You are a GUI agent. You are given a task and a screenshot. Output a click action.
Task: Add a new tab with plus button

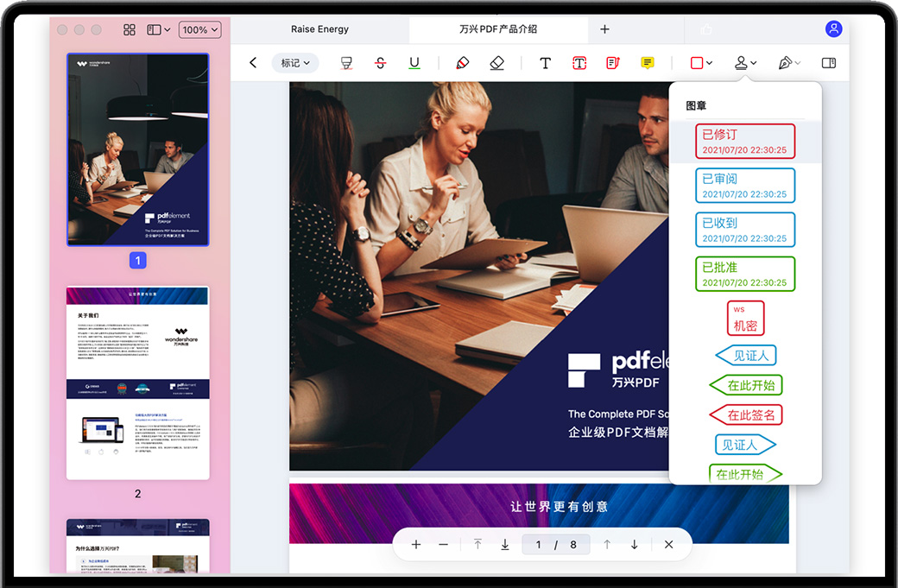[604, 29]
